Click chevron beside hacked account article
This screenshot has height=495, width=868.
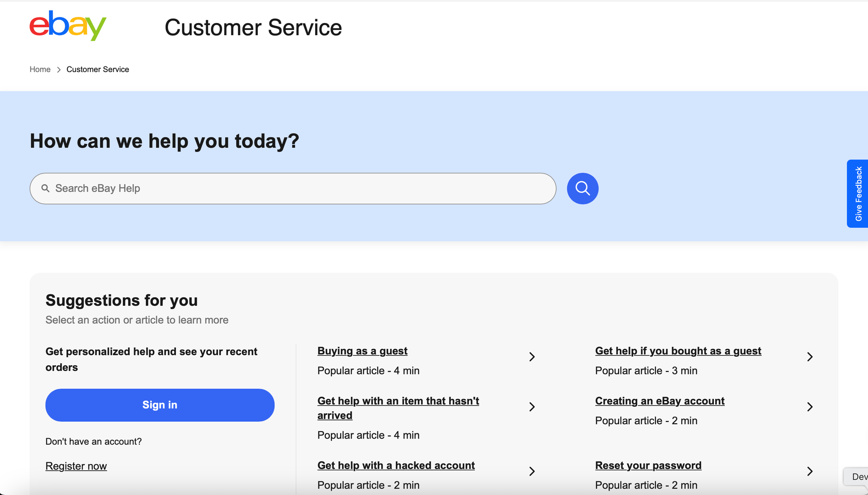tap(532, 471)
